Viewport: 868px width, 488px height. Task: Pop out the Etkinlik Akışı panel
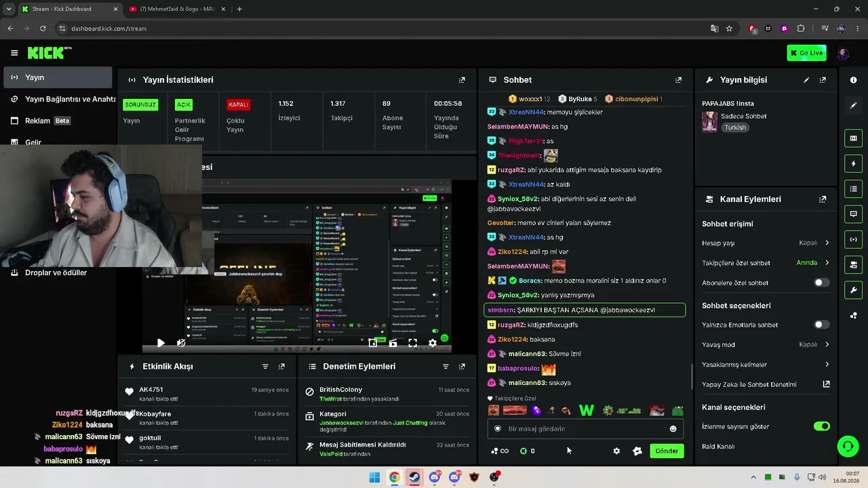point(281,367)
